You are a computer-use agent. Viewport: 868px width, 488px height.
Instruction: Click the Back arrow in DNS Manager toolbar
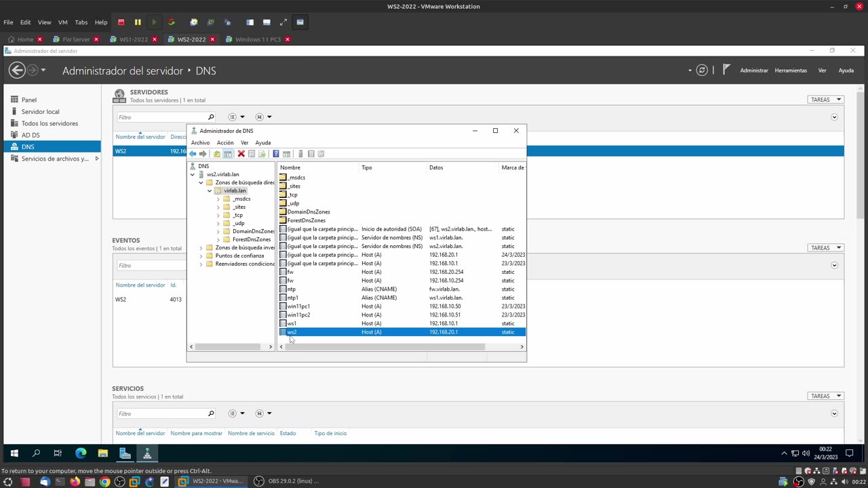(193, 154)
